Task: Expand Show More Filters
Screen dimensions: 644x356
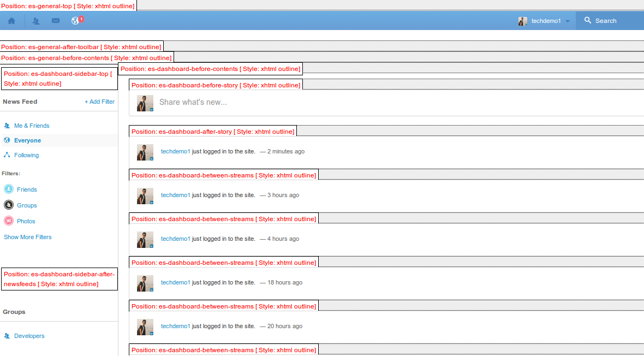Action: pyautogui.click(x=28, y=237)
